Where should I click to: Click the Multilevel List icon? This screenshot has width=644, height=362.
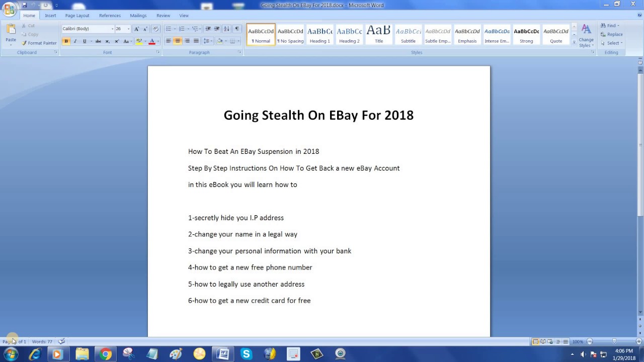click(195, 29)
